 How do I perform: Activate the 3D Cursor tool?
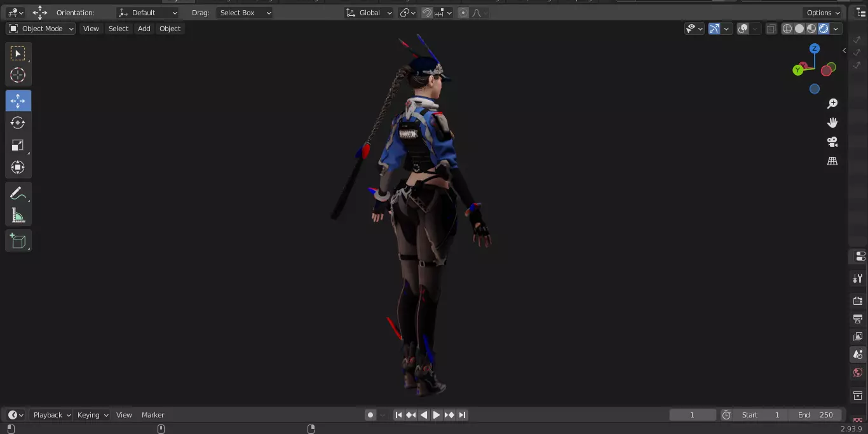coord(18,75)
